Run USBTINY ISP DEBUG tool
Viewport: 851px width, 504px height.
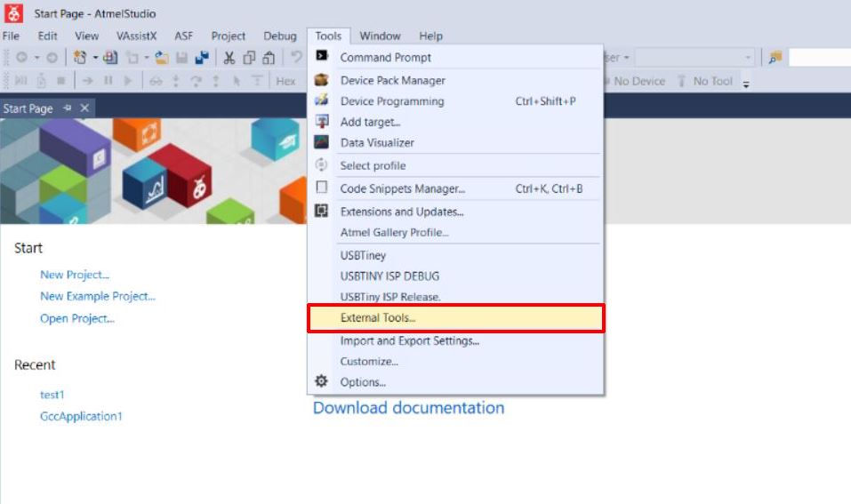(455, 276)
